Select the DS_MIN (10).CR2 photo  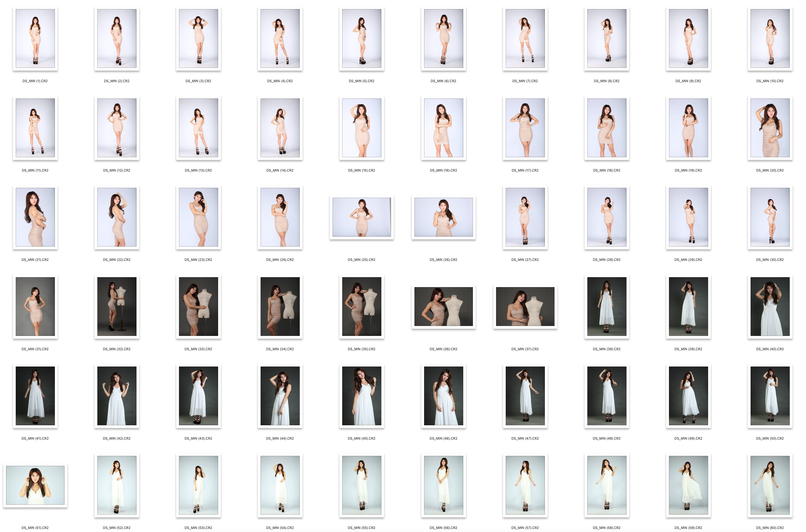point(770,38)
